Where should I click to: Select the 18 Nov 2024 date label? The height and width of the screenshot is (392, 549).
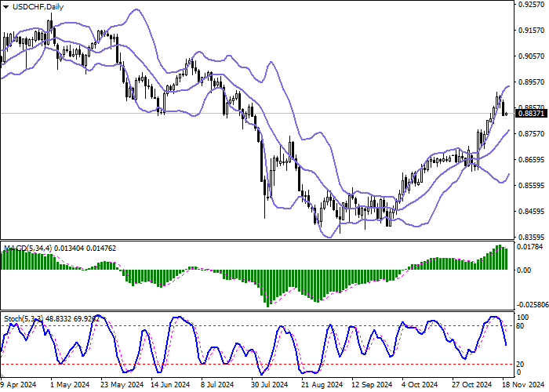(x=522, y=385)
